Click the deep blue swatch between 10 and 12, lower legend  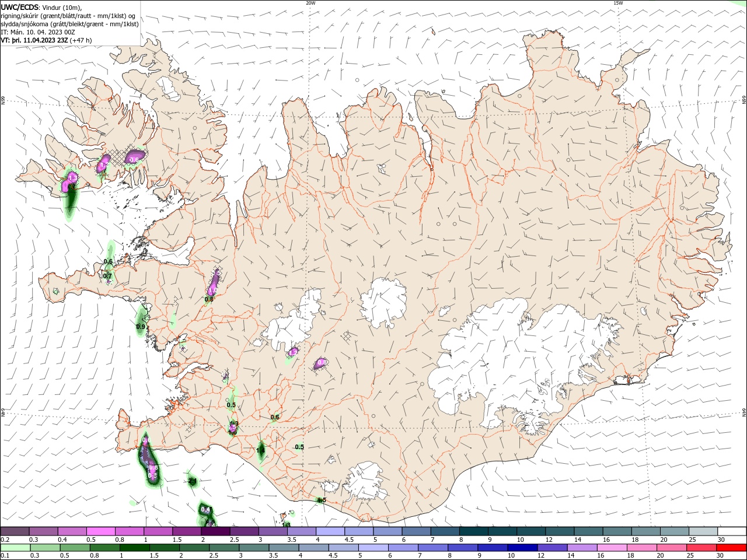click(x=522, y=548)
